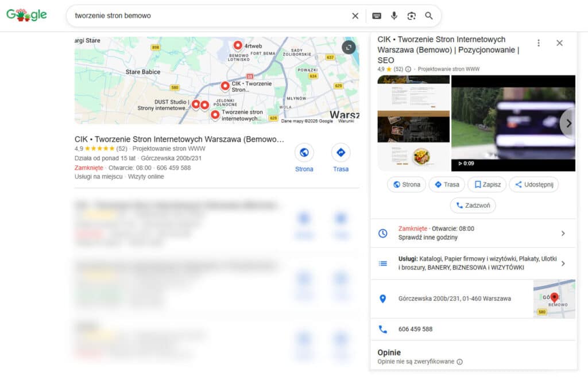Click 'Sprawdź inne godziny' text
Screen dimensions: 588x380
click(x=428, y=238)
